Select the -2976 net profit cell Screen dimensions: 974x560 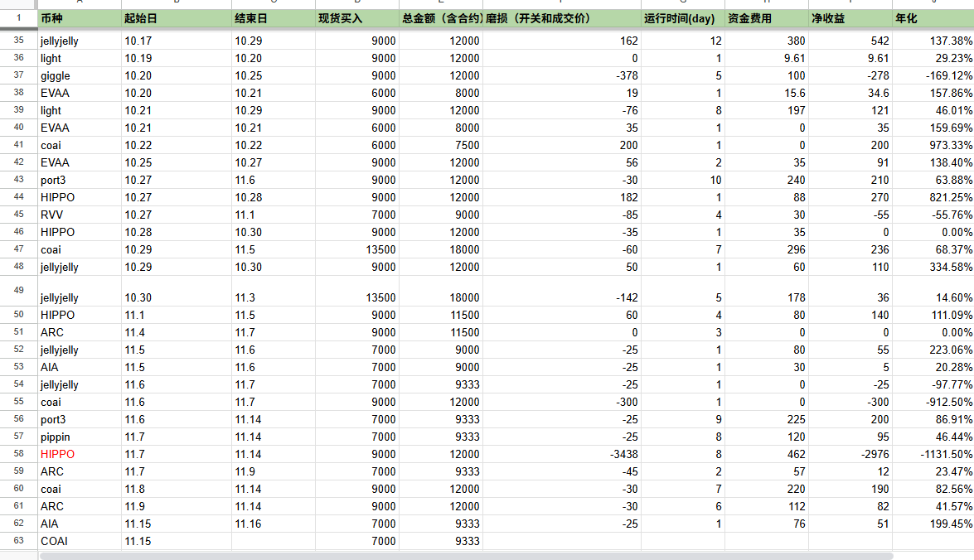pyautogui.click(x=850, y=454)
